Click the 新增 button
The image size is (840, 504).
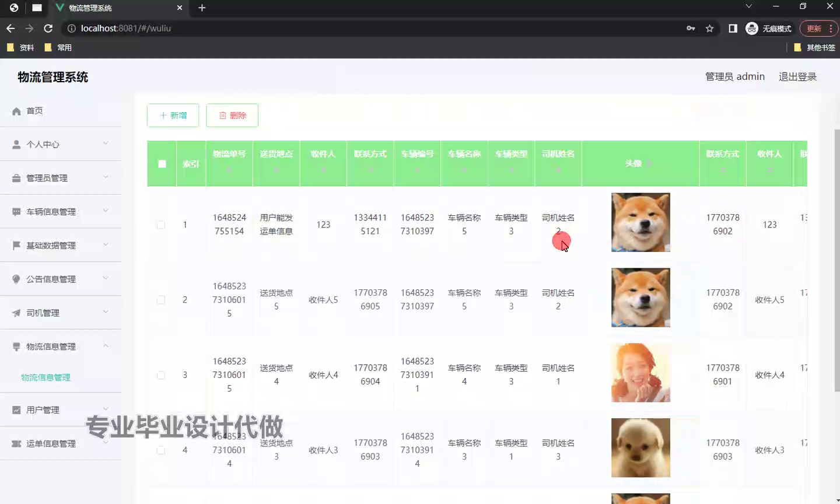click(173, 116)
